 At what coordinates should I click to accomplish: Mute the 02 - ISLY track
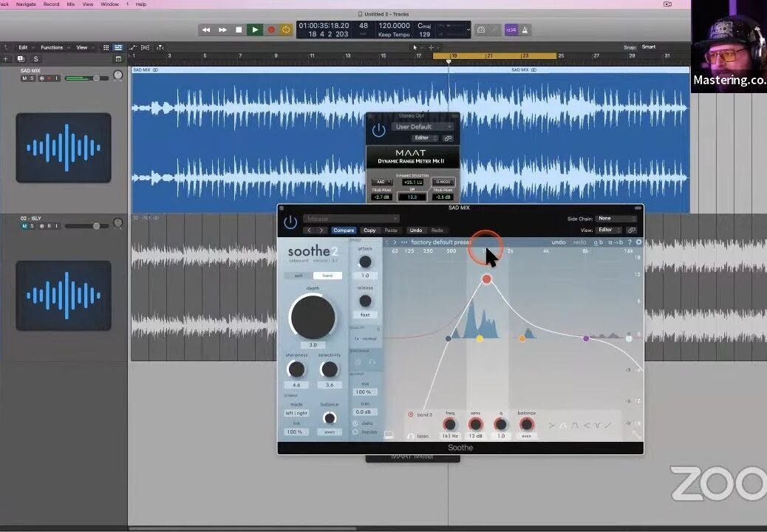coord(24,226)
